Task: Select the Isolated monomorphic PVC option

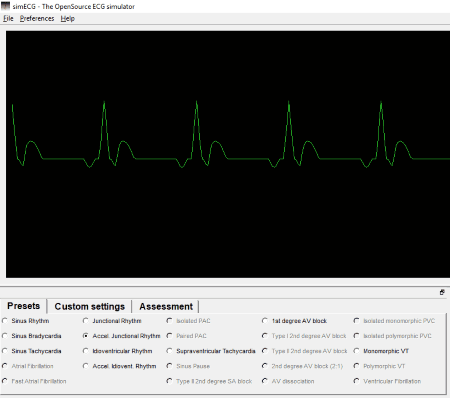Action: (x=394, y=321)
